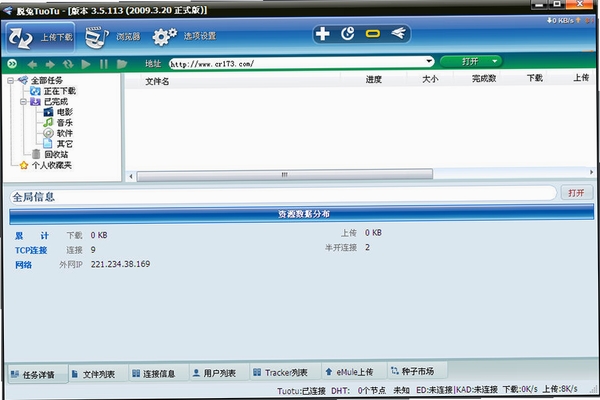
Task: Click the clock scheduler icon
Action: [x=347, y=34]
